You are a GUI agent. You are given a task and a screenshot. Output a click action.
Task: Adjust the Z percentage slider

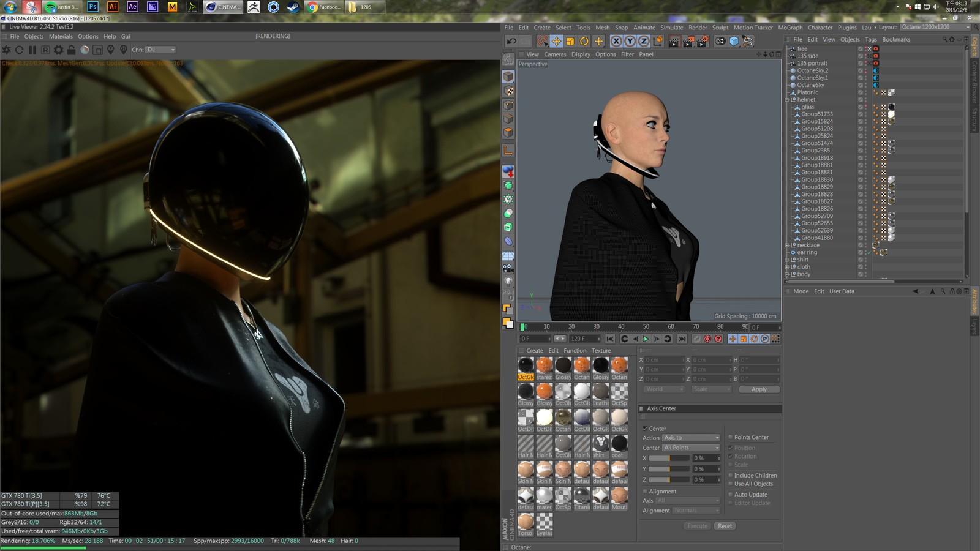click(x=669, y=480)
